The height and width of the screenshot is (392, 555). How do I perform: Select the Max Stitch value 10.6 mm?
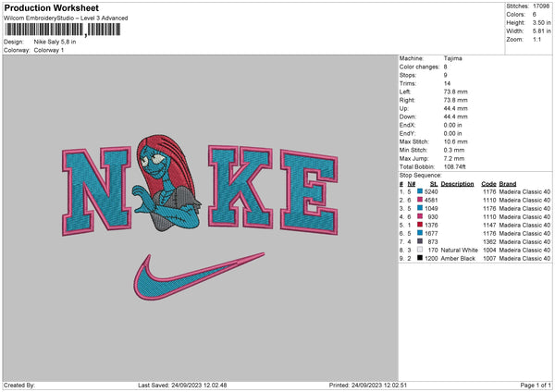coord(455,141)
